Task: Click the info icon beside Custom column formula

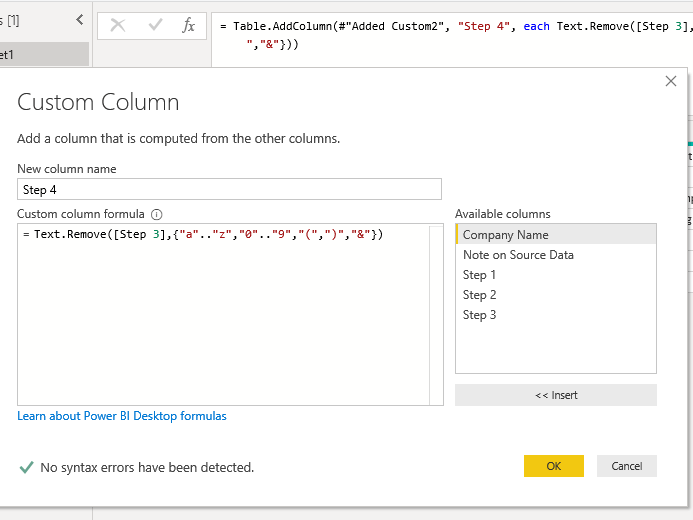Action: click(x=157, y=214)
